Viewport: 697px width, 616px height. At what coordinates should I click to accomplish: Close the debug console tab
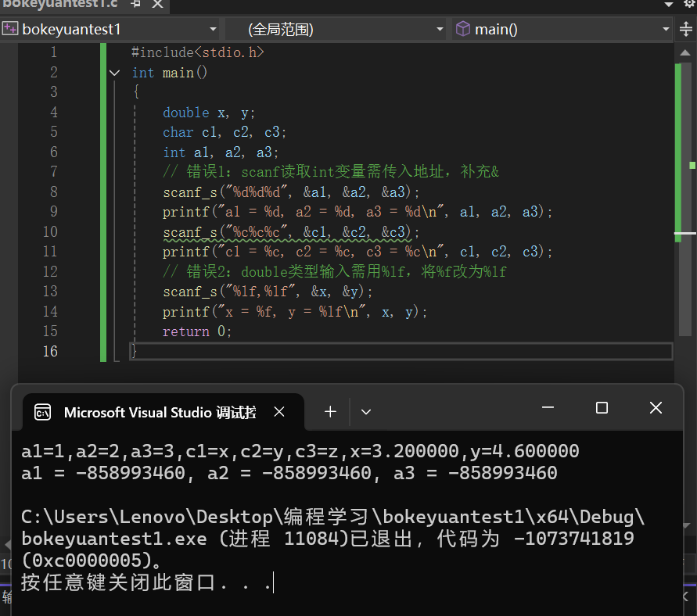point(279,412)
